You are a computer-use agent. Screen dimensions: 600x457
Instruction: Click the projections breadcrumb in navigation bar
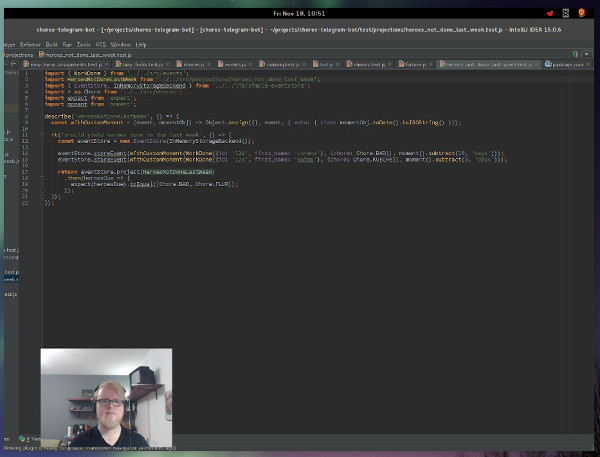click(19, 55)
